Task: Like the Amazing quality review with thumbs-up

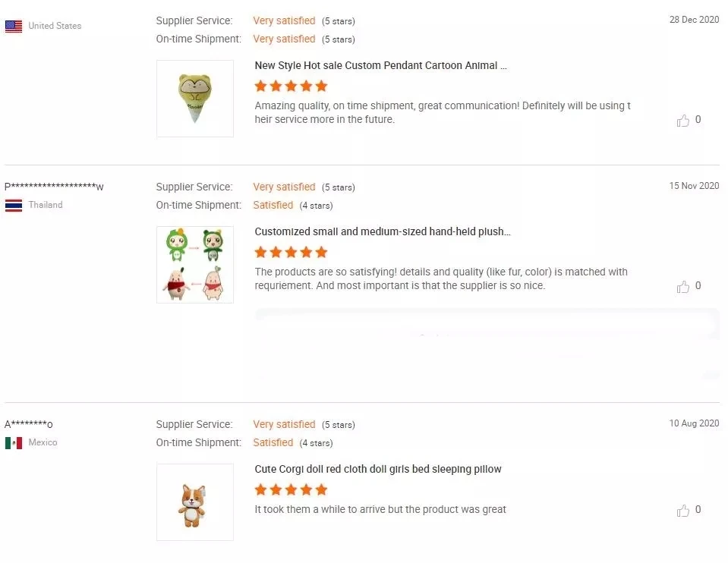Action: (x=683, y=121)
